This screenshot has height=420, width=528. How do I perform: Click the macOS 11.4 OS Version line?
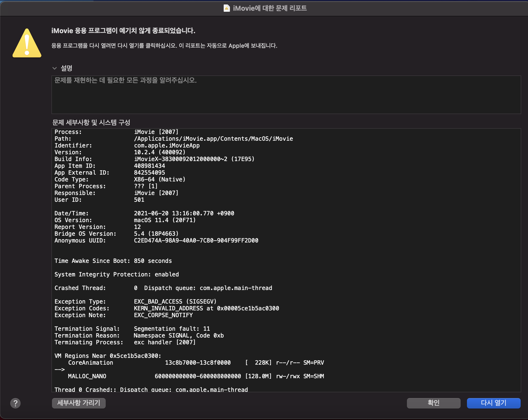coord(164,220)
